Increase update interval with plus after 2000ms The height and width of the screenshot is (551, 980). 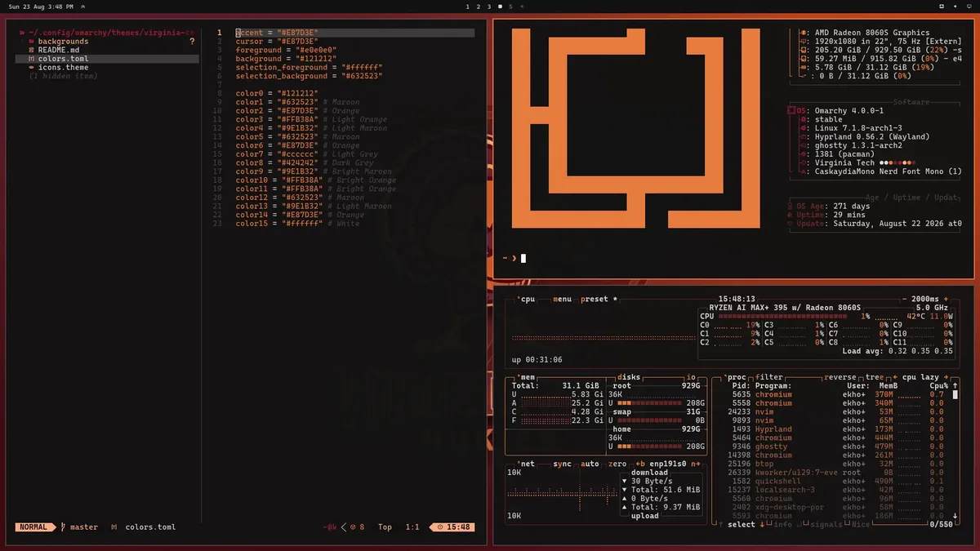click(947, 300)
